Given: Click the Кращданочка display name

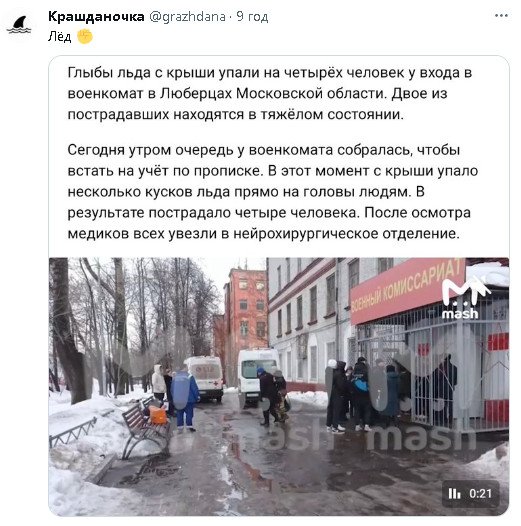Looking at the screenshot, I should point(96,16).
